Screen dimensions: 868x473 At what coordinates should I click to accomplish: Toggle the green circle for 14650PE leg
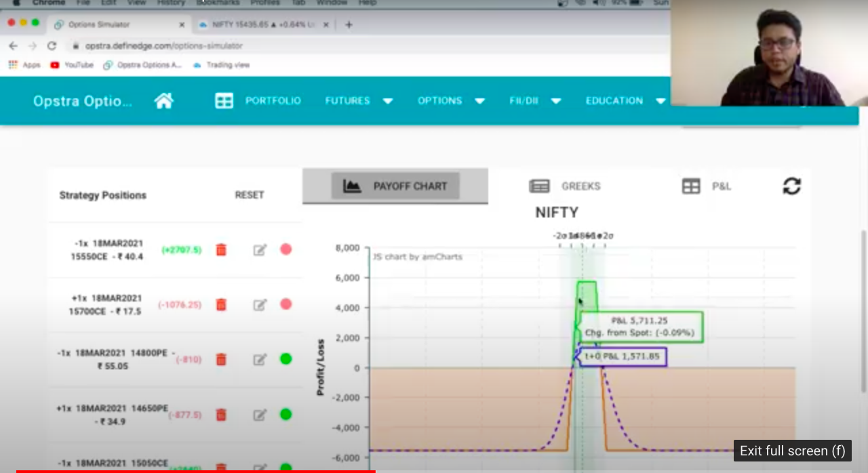(286, 414)
